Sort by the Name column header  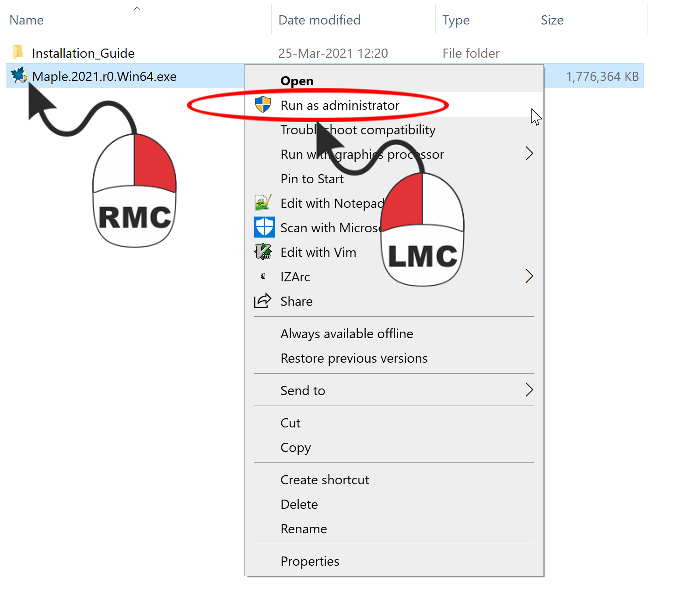point(27,20)
